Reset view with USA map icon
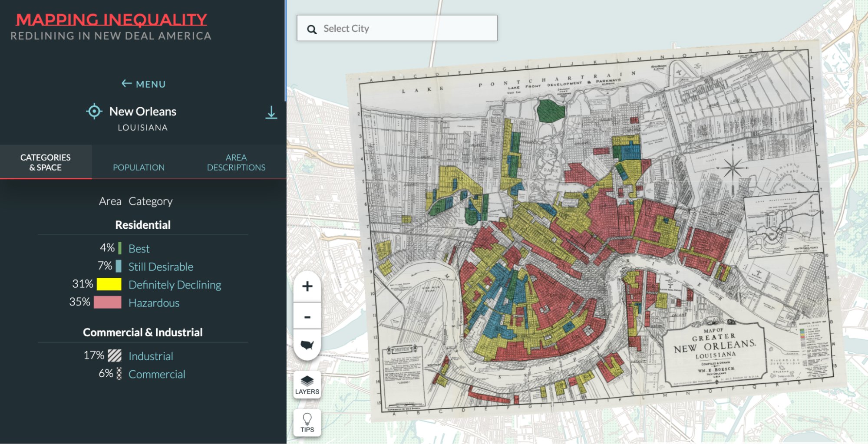The height and width of the screenshot is (444, 868). pos(307,345)
